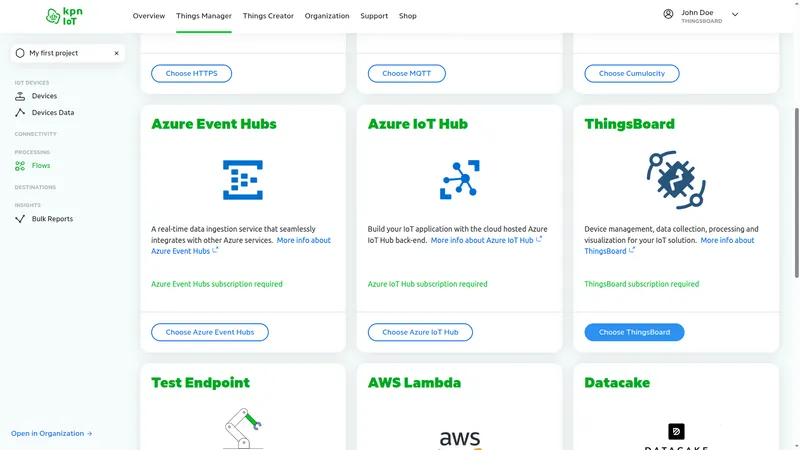Click the Choose Cumulocity button
The height and width of the screenshot is (450, 800).
tap(632, 73)
